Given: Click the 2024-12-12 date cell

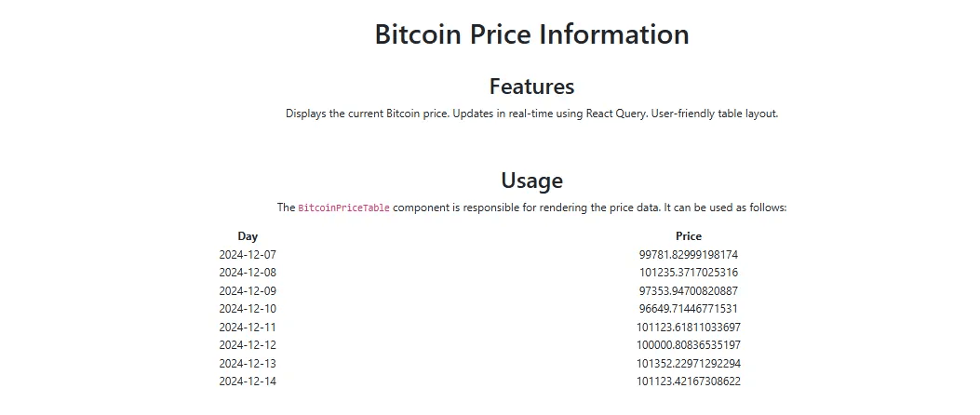Looking at the screenshot, I should click(x=248, y=345).
